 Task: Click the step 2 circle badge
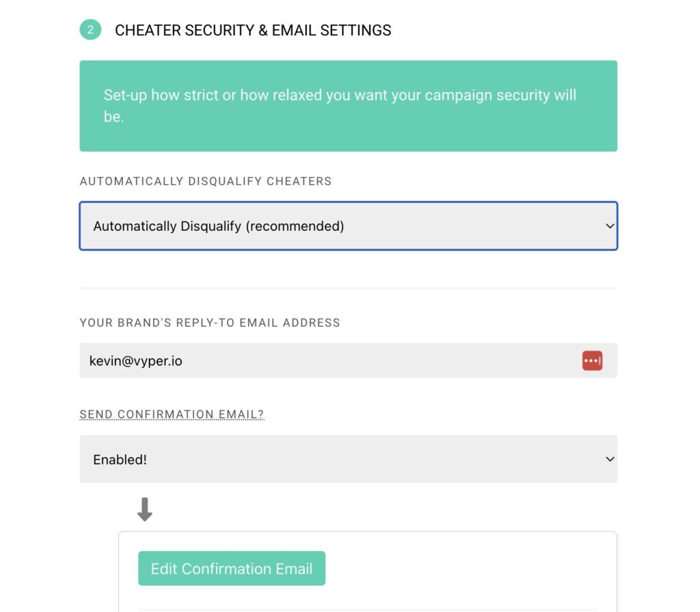coord(90,30)
